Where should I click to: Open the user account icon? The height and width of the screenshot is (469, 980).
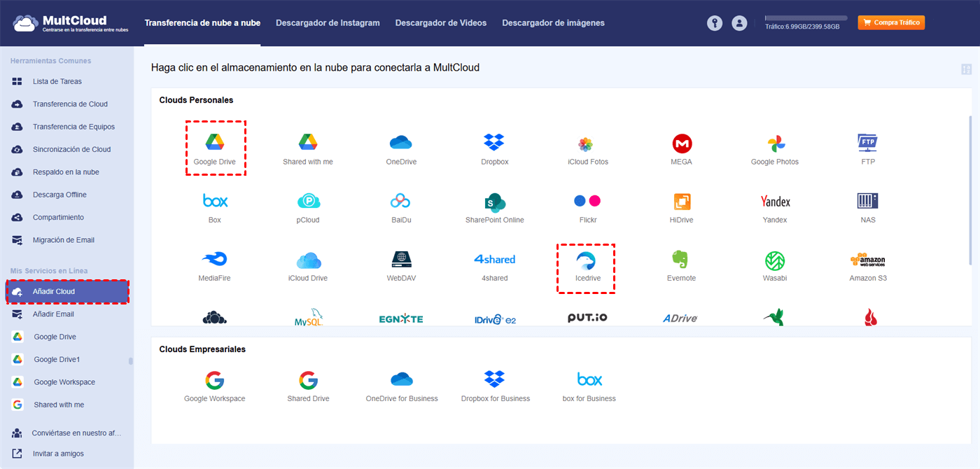point(739,23)
